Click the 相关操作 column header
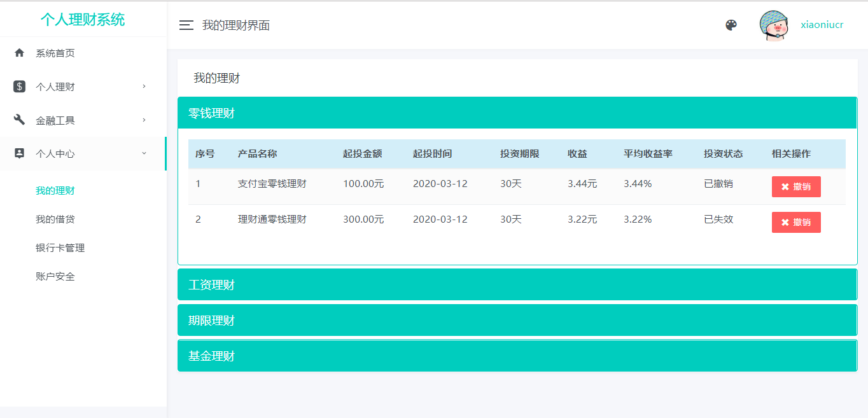The height and width of the screenshot is (418, 868). 792,153
